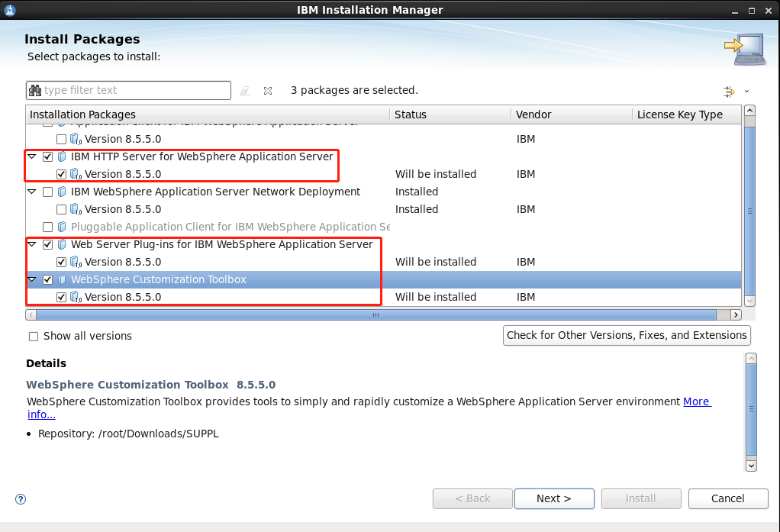Collapse the IBM HTTP Server tree node

pos(32,156)
